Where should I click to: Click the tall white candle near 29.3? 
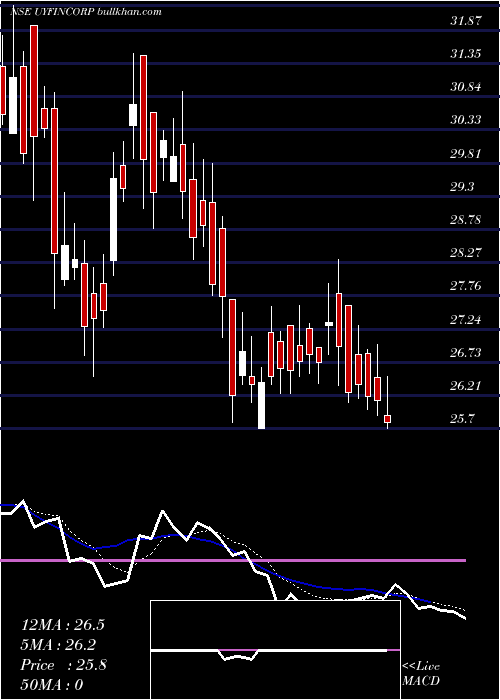click(x=113, y=220)
